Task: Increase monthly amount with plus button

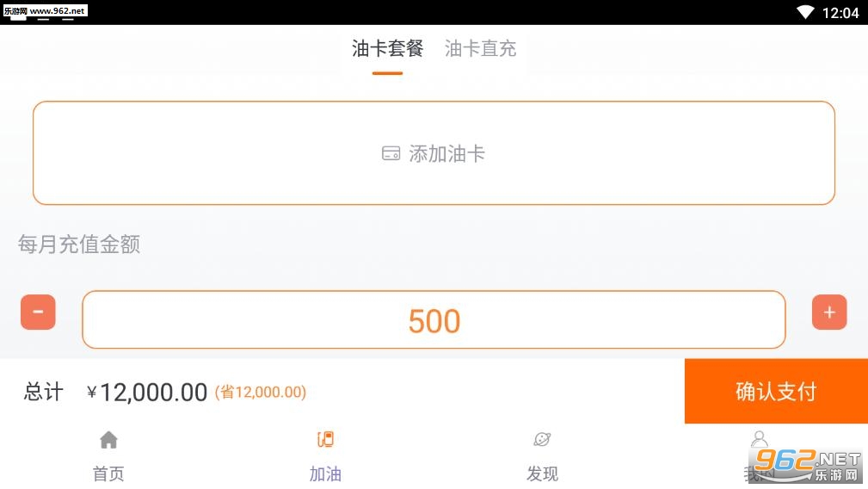Action: click(x=829, y=313)
